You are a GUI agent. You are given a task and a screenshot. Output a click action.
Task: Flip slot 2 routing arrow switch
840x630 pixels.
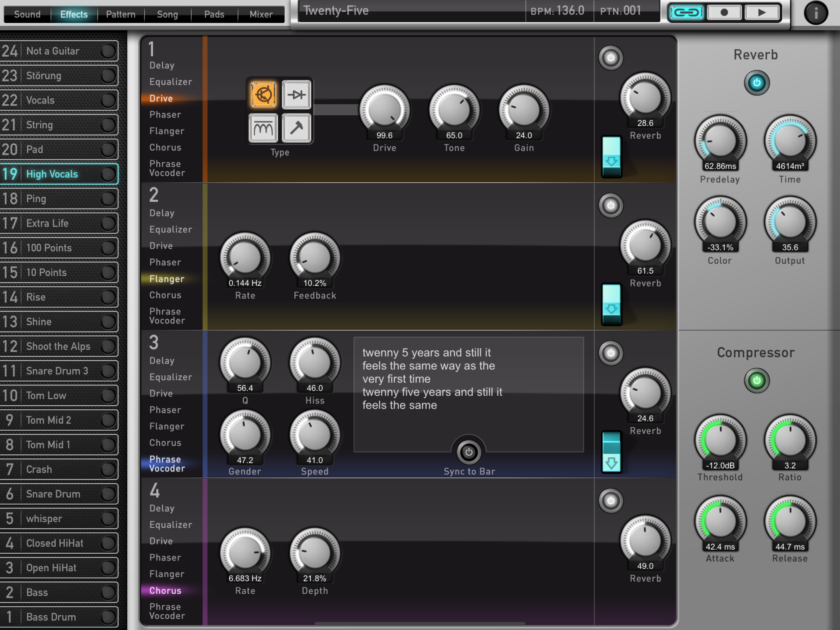(611, 305)
